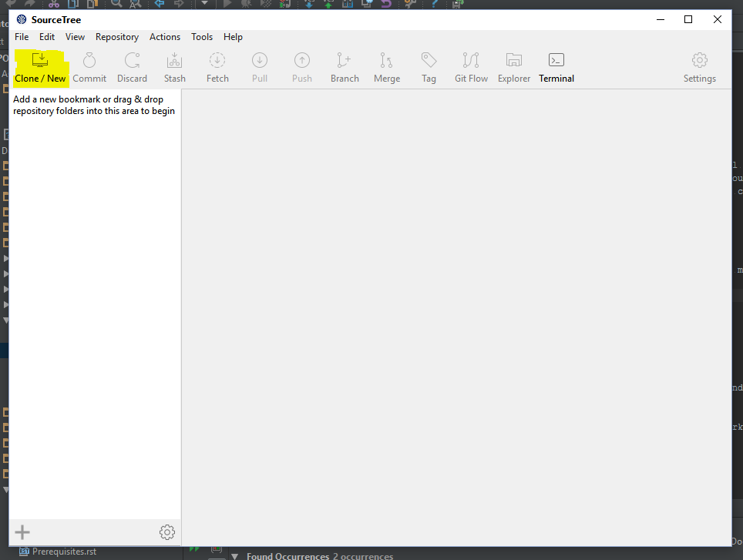Close the SourceTree window
Screen dimensions: 743x560
718,19
